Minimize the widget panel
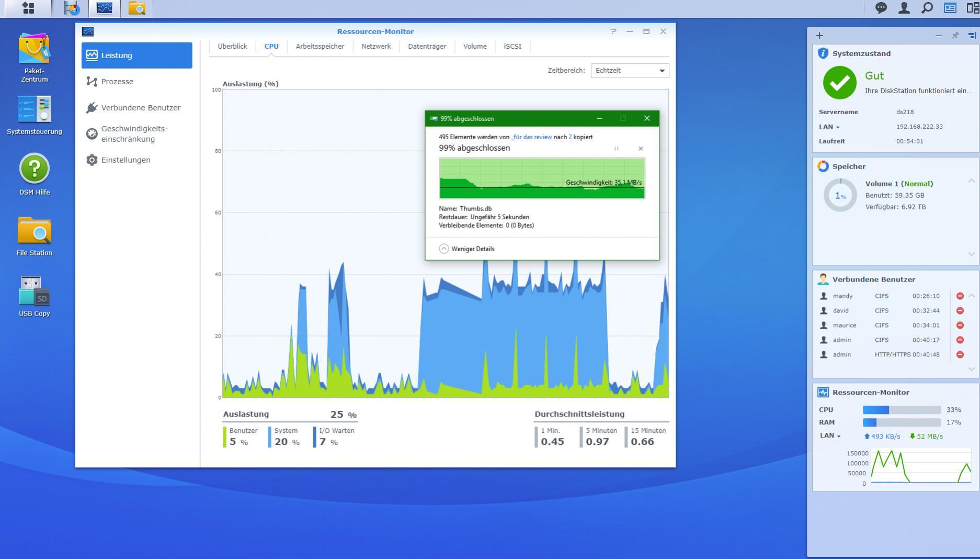980x559 pixels. [939, 36]
